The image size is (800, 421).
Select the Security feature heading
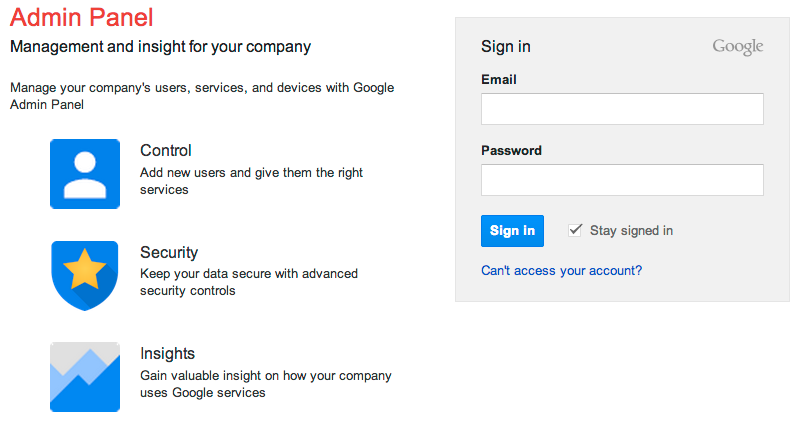point(169,253)
